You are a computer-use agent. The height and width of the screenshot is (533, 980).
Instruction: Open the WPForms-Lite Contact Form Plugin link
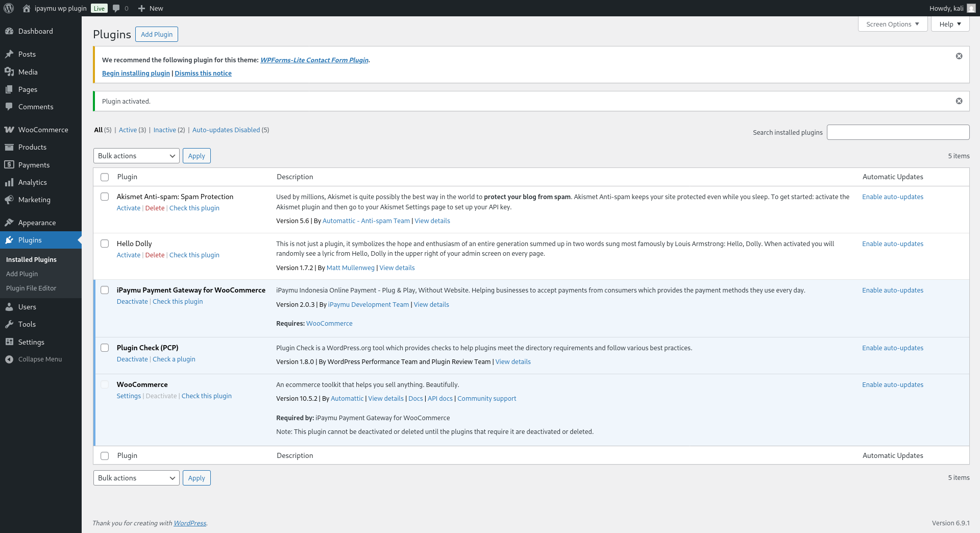tap(314, 60)
